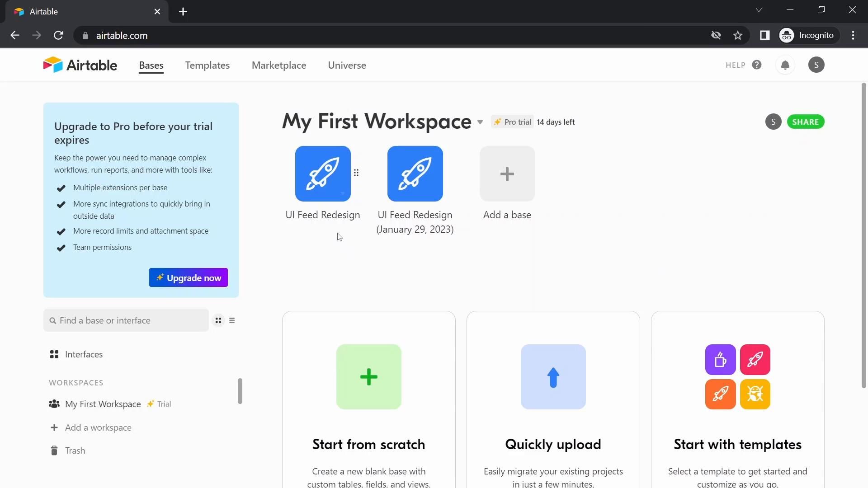Click the Find a base or interface field
Screen dimensions: 868x488
[x=127, y=320]
